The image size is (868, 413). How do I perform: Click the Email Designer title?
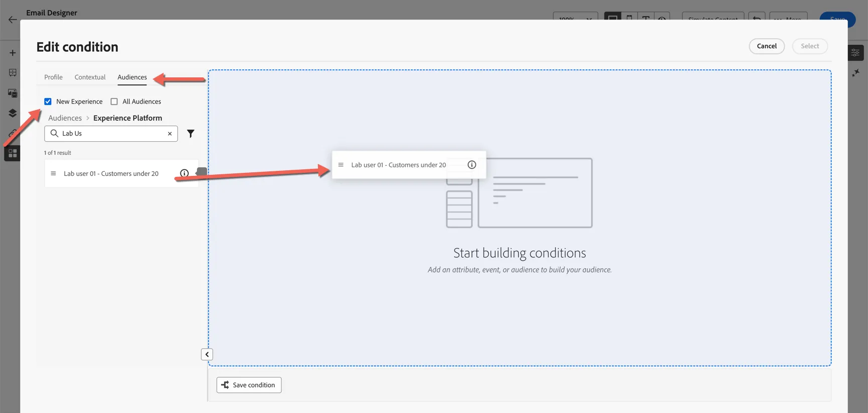coord(52,13)
